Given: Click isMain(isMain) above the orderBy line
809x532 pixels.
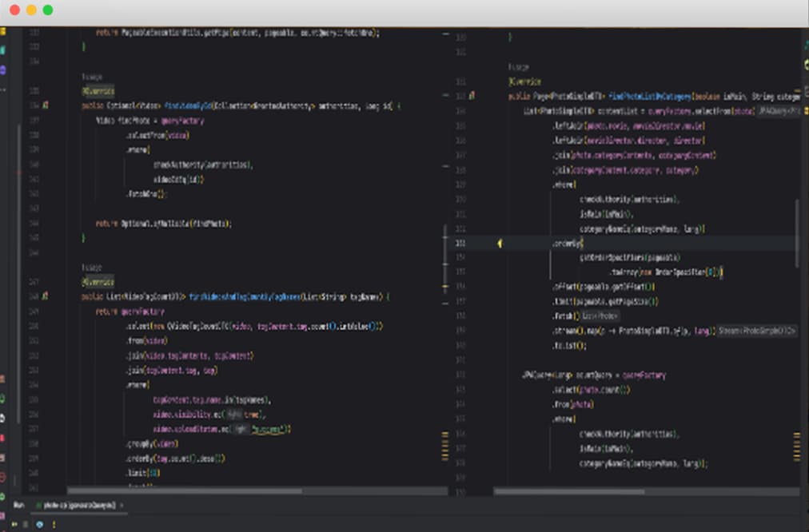Looking at the screenshot, I should [606, 214].
